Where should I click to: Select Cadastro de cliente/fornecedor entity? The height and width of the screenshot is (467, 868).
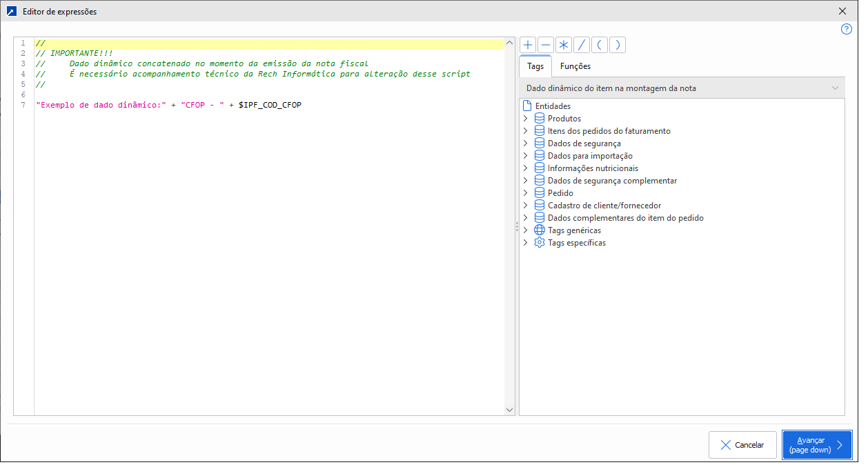pos(604,206)
